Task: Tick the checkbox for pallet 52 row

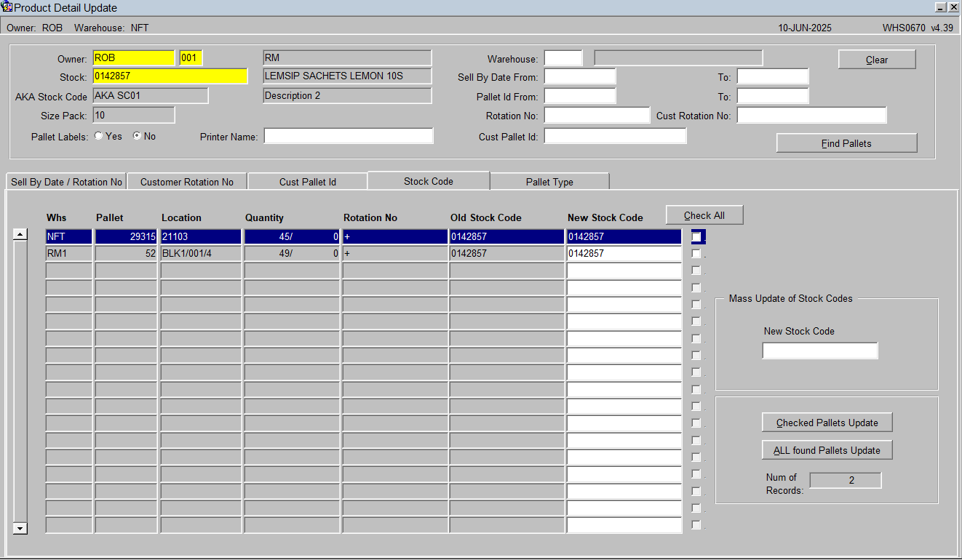Action: (x=696, y=253)
